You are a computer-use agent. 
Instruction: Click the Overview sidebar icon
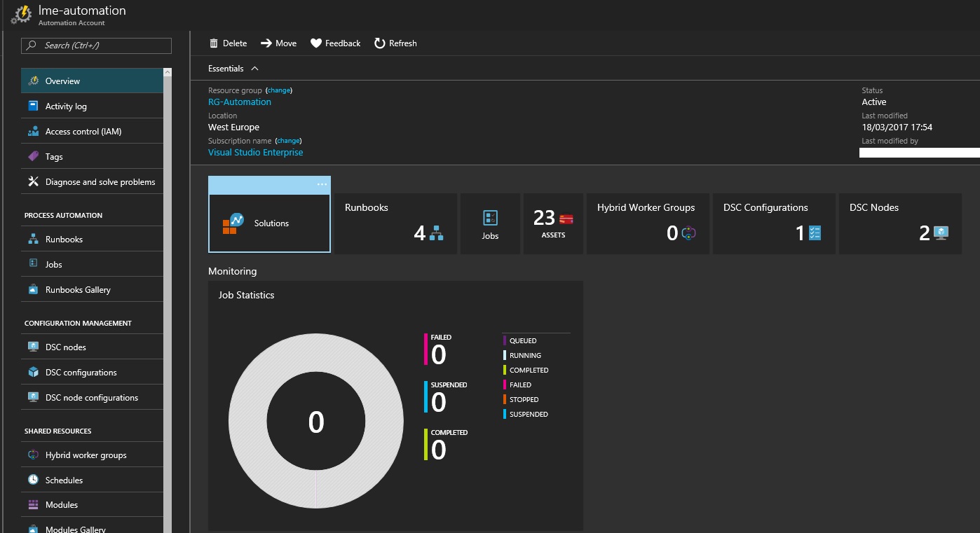[33, 81]
